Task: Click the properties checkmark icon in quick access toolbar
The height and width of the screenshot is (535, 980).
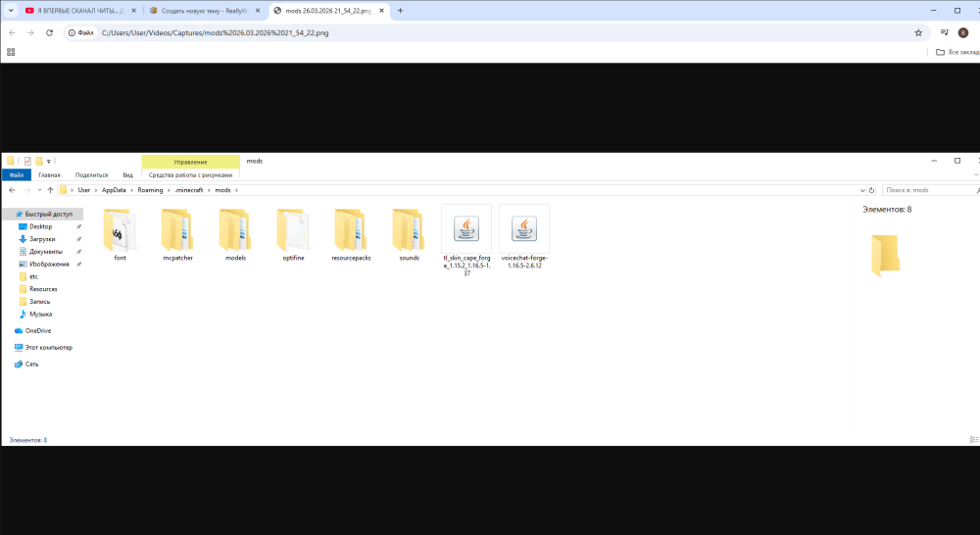Action: [27, 162]
